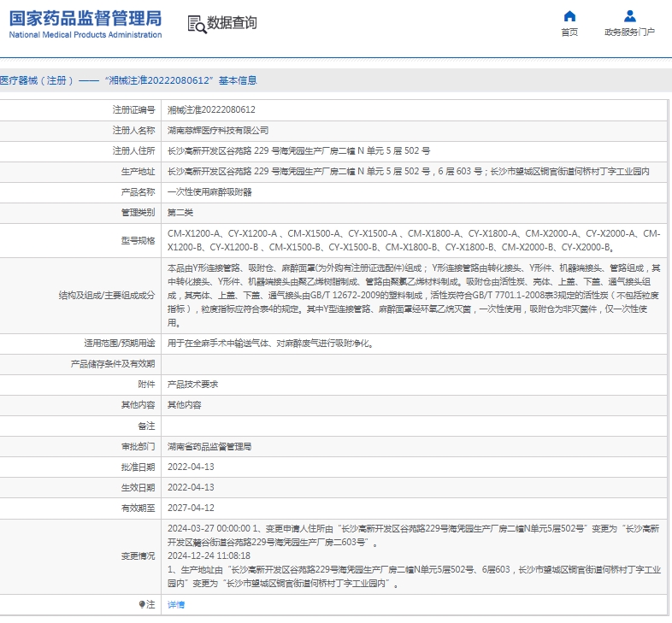Select approval date 2022-04-13 in 批准日期 row
The width and height of the screenshot is (672, 623).
click(x=191, y=467)
